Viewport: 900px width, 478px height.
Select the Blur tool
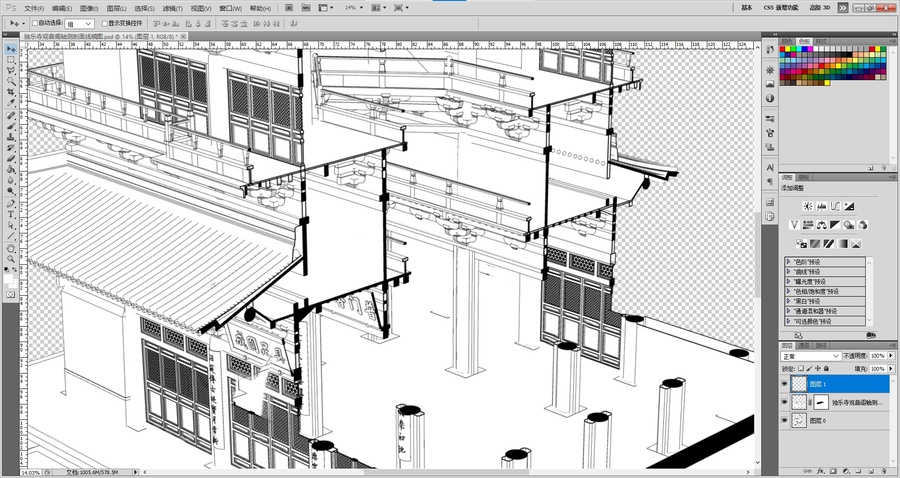(x=11, y=181)
